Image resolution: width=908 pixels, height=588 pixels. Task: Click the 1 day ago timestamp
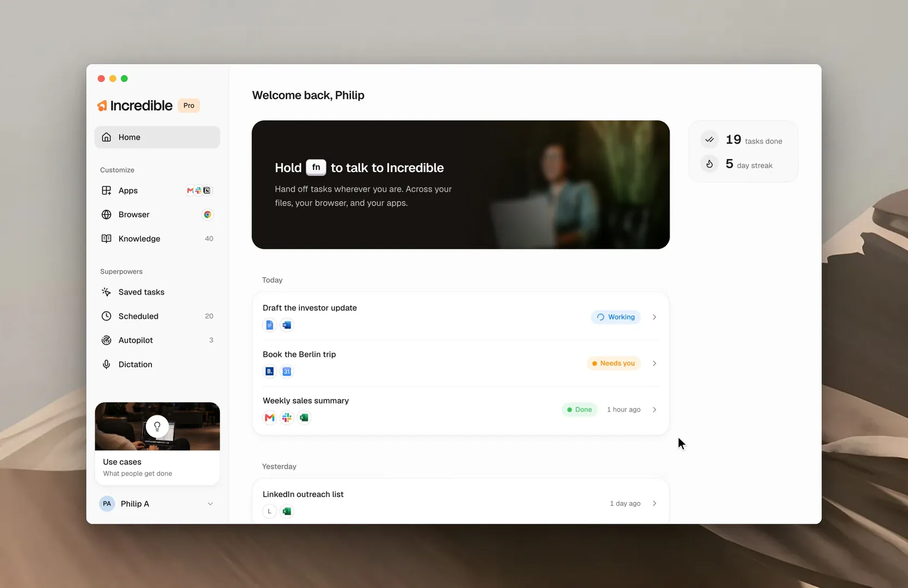[x=625, y=504]
